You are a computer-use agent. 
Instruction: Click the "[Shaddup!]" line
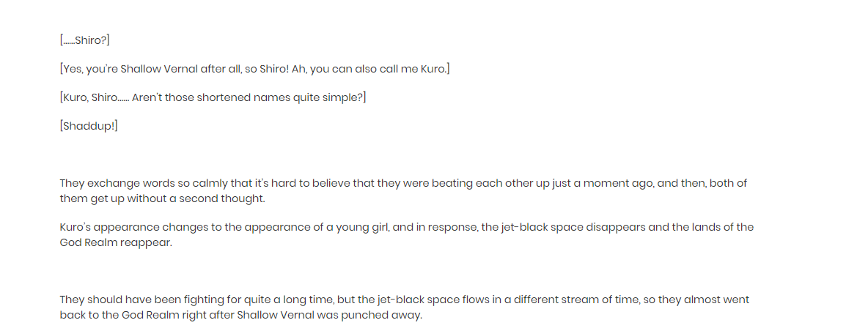pyautogui.click(x=89, y=126)
